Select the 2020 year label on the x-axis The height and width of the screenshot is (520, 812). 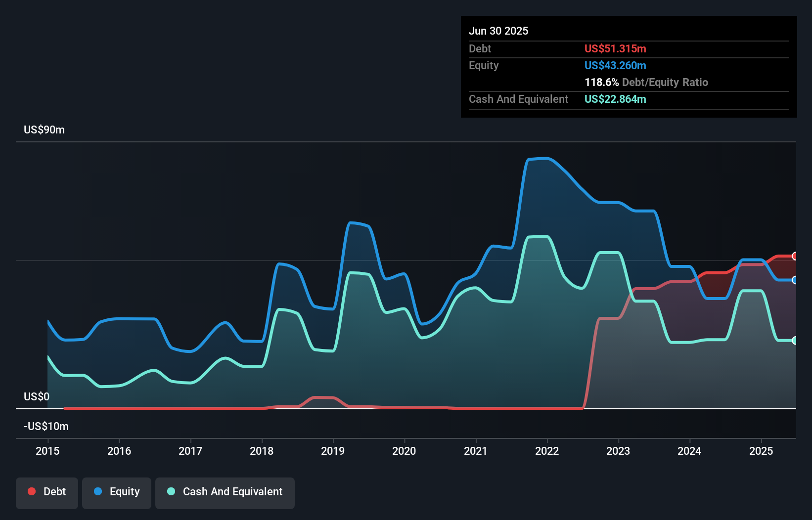404,451
